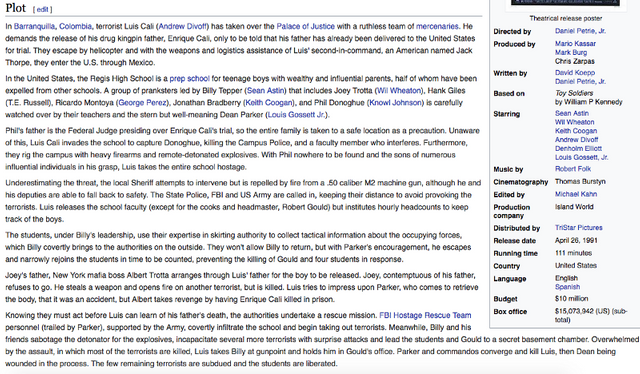Viewport: 640px width, 374px height.
Task: Click the 111 minutes running time
Action: (x=573, y=253)
